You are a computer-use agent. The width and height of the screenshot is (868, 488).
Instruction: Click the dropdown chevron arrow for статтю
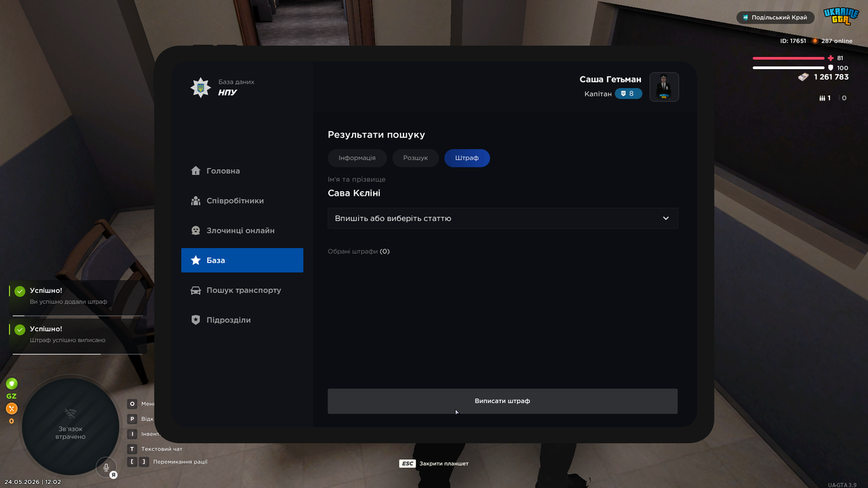pos(666,218)
